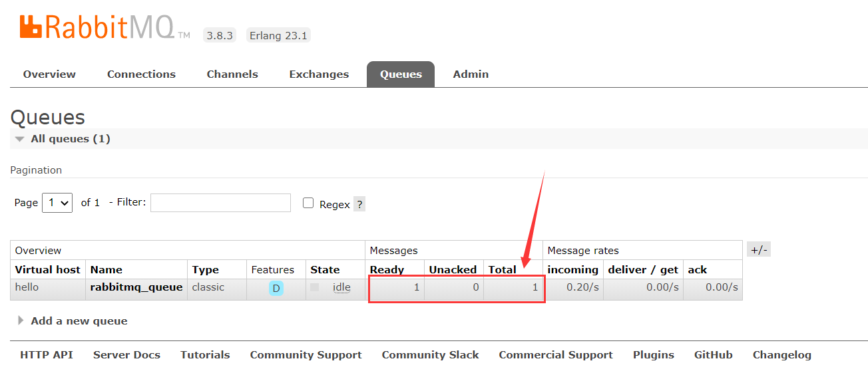Click the RabbitMQ logo
Screen dimensions: 868x389
(x=105, y=27)
